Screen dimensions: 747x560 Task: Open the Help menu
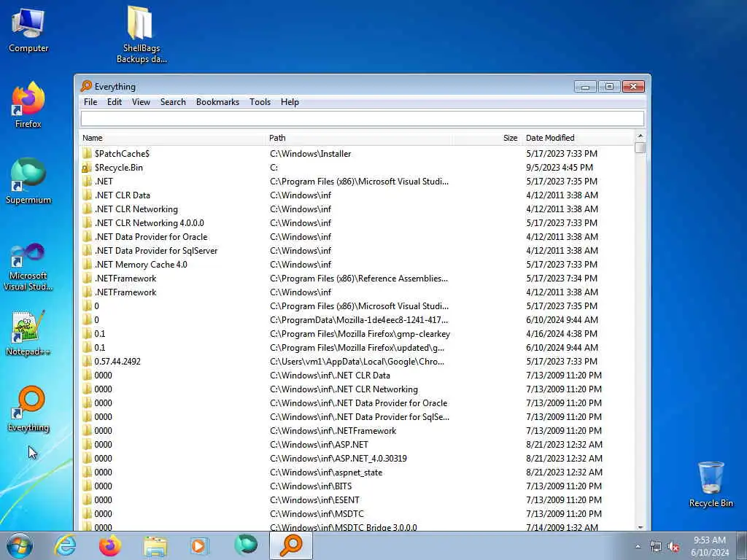[x=290, y=102]
